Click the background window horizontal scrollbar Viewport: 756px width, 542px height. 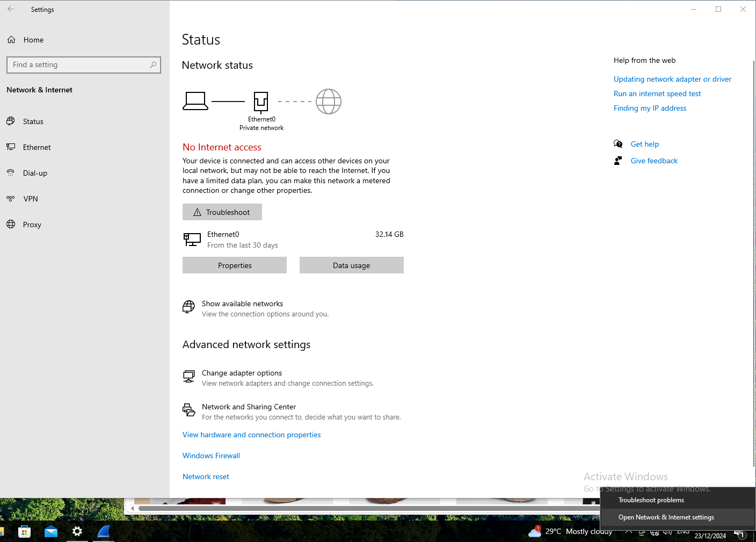368,508
